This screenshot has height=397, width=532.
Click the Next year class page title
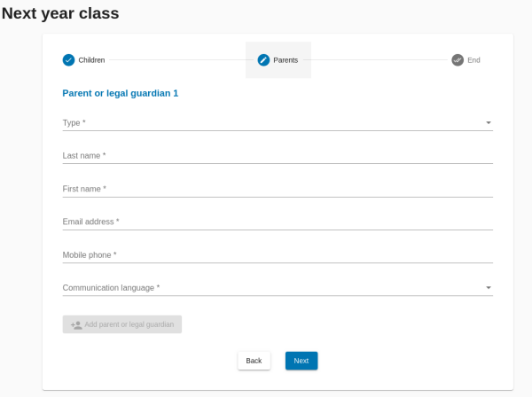pyautogui.click(x=60, y=13)
